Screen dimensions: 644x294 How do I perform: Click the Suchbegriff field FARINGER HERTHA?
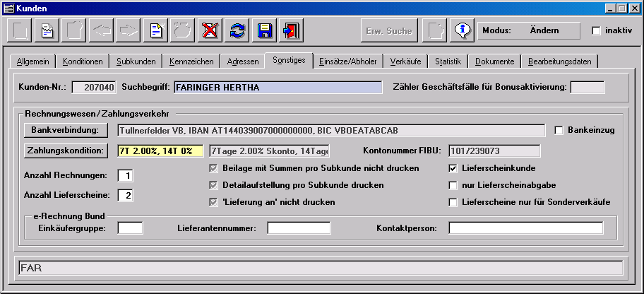(x=278, y=88)
